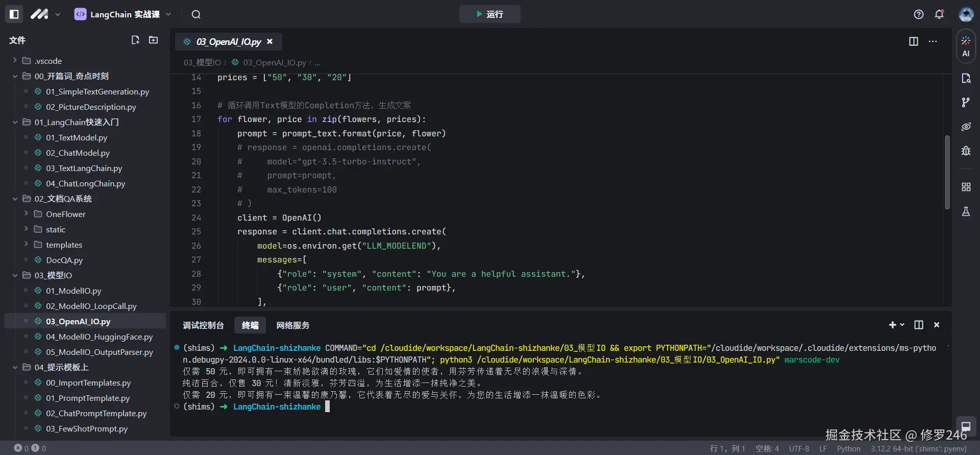Toggle the left sidebar panel
980x455 pixels.
point(14,14)
